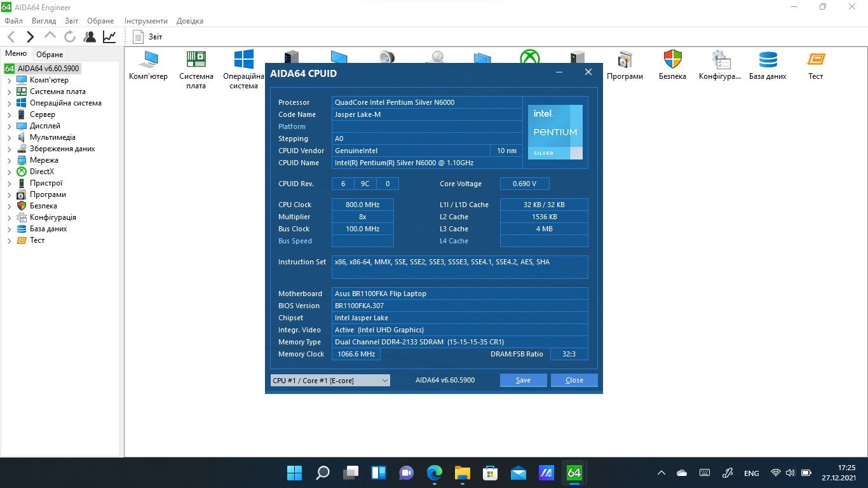Open Windows Start menu
868x488 pixels.
(x=294, y=473)
